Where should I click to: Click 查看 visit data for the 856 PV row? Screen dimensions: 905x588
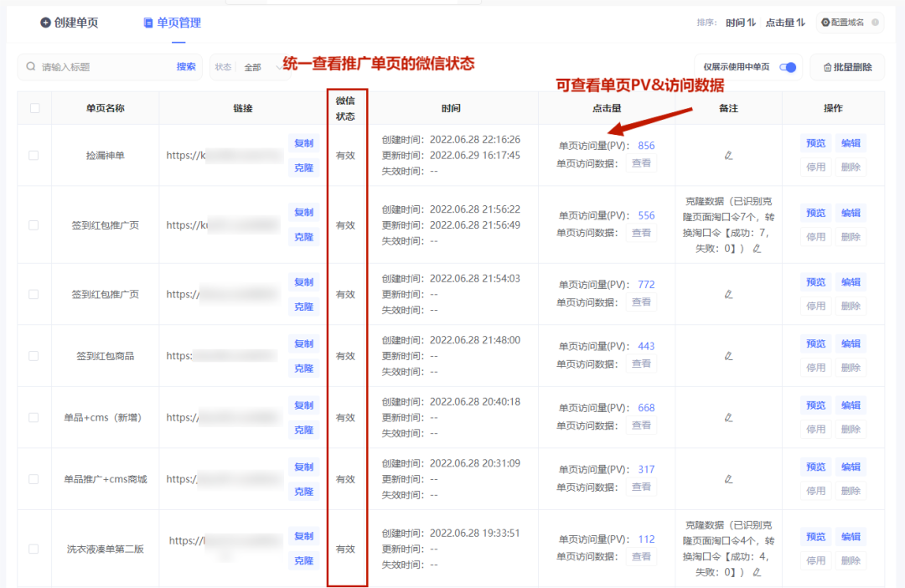(641, 163)
